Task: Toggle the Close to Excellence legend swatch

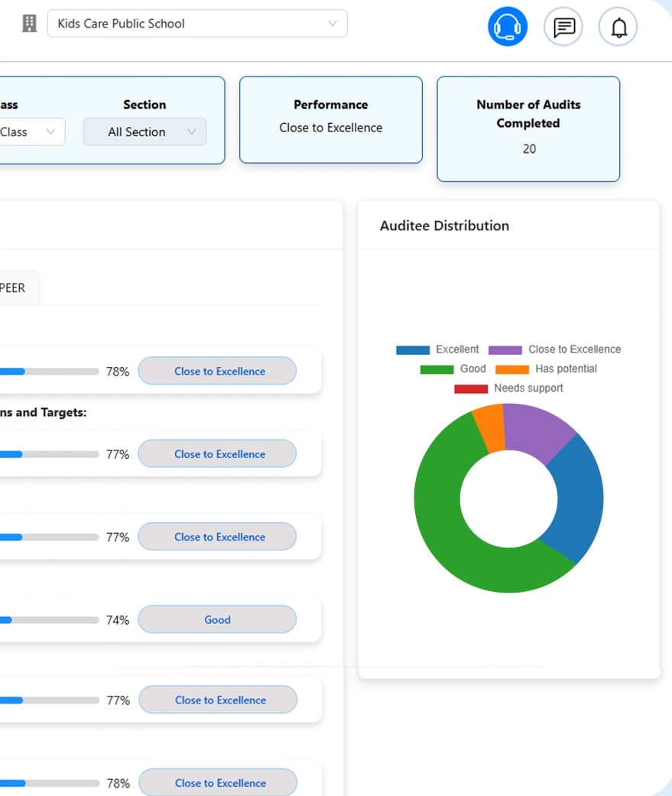Action: [x=505, y=349]
